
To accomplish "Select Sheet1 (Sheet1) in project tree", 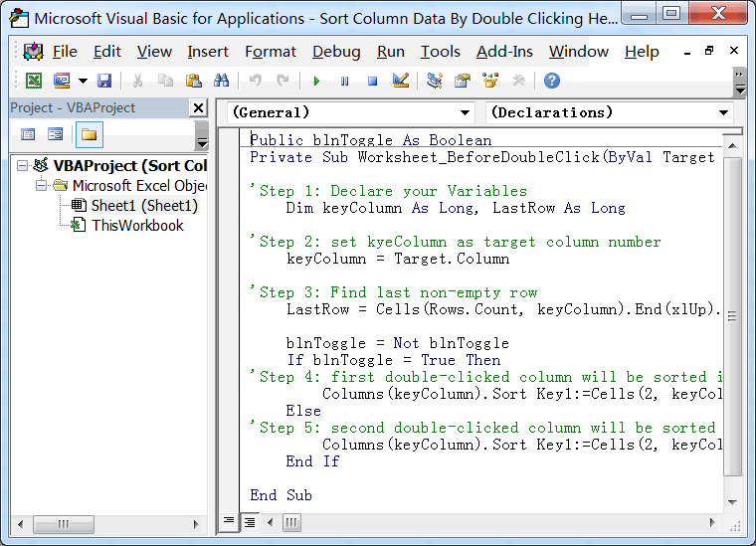I will [x=144, y=206].
